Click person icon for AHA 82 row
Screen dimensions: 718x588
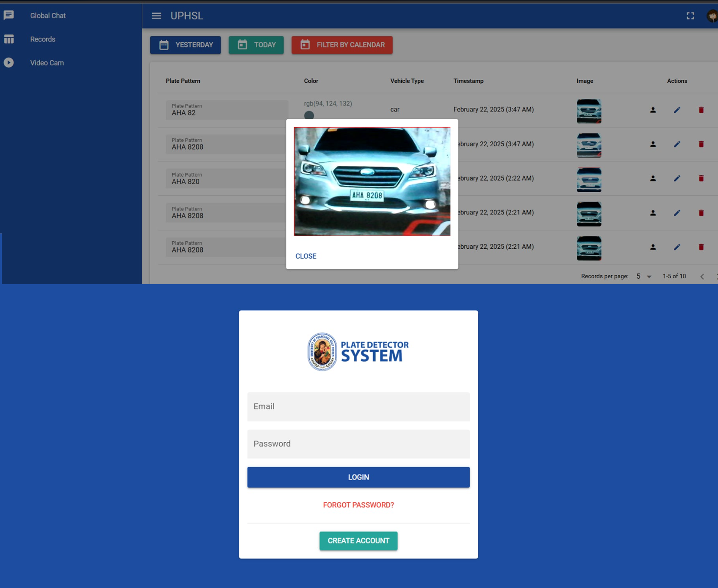click(x=653, y=110)
